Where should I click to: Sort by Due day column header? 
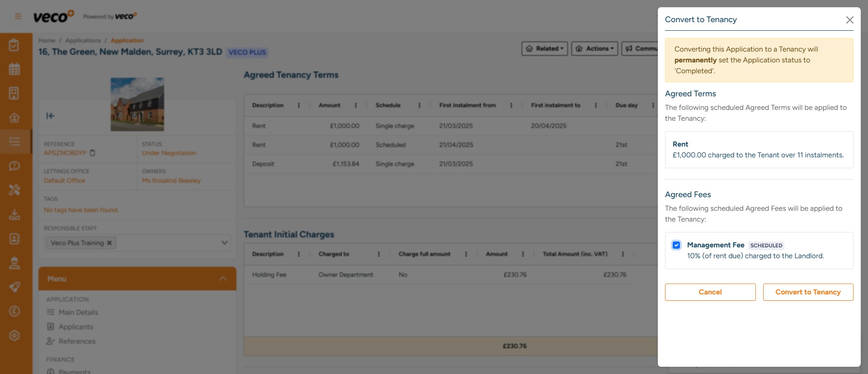coord(626,105)
